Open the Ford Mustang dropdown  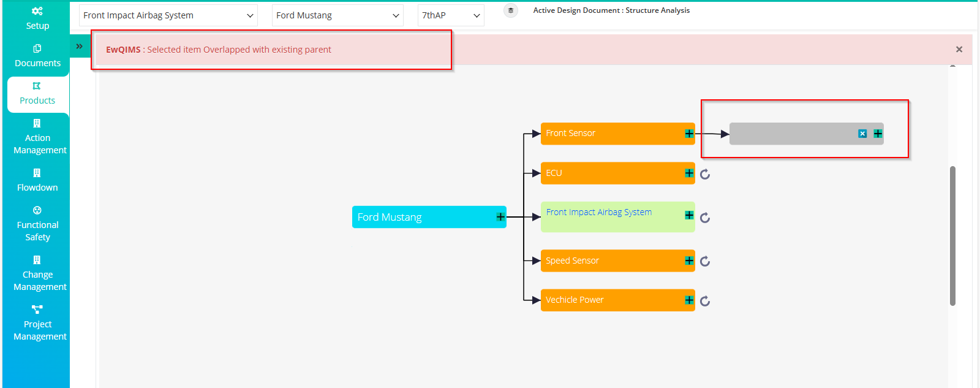point(337,15)
